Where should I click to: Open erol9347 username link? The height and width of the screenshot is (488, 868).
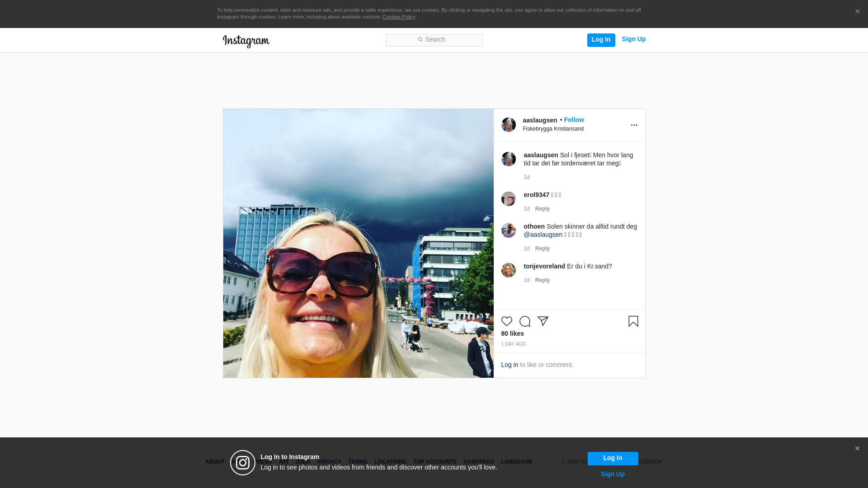click(x=536, y=195)
